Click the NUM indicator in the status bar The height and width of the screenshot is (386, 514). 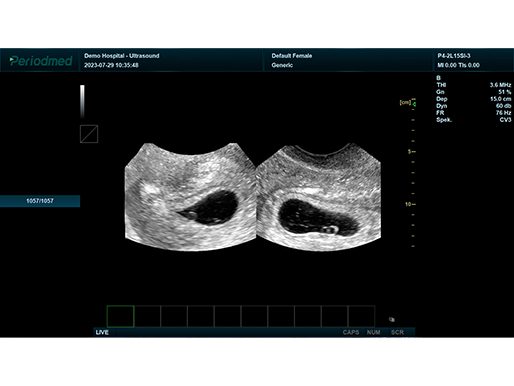[373, 332]
